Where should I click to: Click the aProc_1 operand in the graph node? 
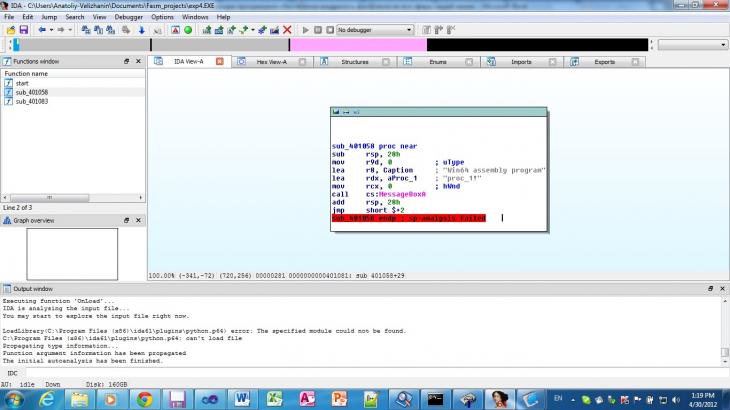400,178
